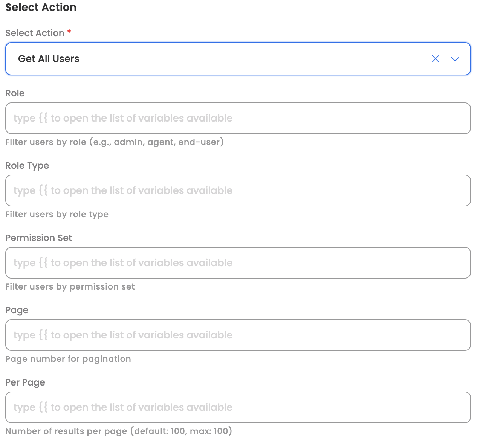Click the 'Page' field label
This screenshot has width=483, height=448.
pyautogui.click(x=17, y=310)
